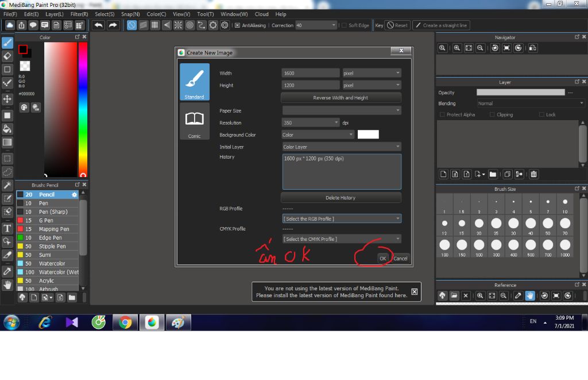Open the Blending mode dropdown
This screenshot has height=380, width=588.
coord(531,103)
